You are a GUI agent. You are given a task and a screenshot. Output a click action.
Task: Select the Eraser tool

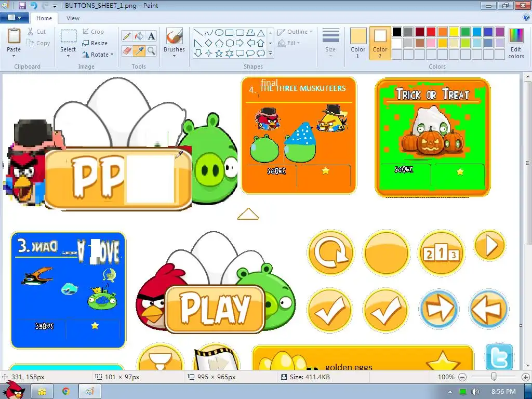pyautogui.click(x=127, y=51)
